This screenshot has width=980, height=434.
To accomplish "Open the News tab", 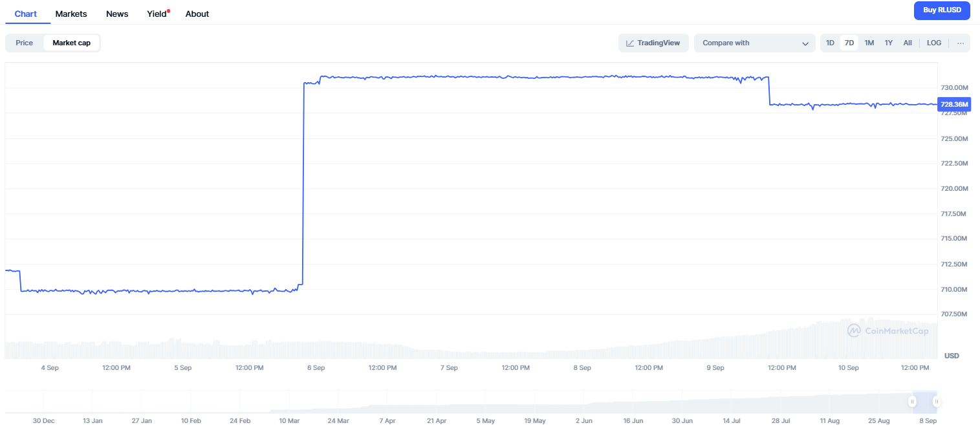I will point(117,14).
